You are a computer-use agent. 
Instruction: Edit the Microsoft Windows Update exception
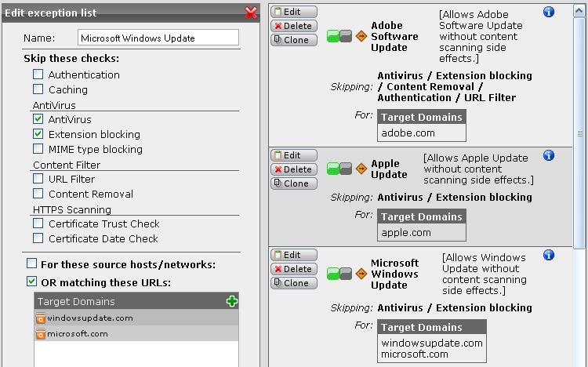coord(294,255)
